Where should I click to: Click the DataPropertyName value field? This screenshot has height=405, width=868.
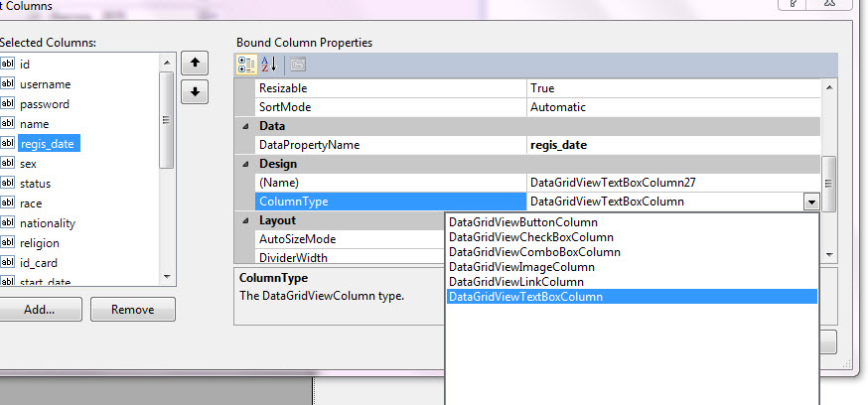point(673,145)
